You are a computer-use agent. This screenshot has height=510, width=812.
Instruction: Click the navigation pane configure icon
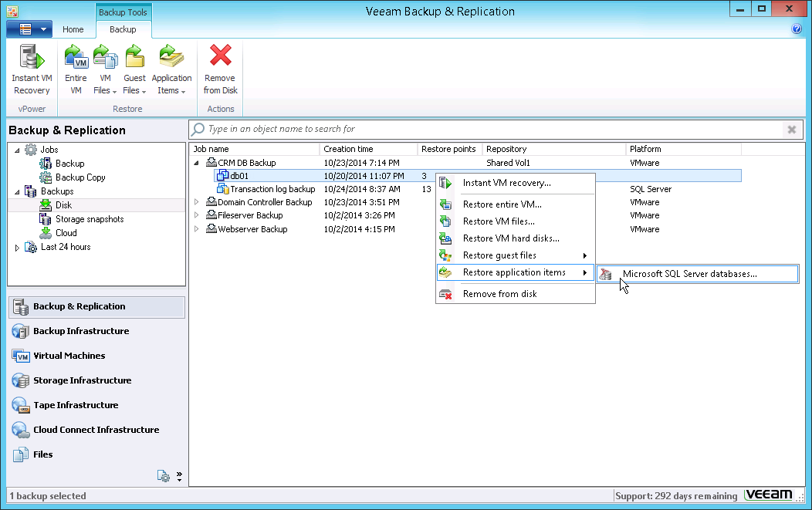point(163,476)
